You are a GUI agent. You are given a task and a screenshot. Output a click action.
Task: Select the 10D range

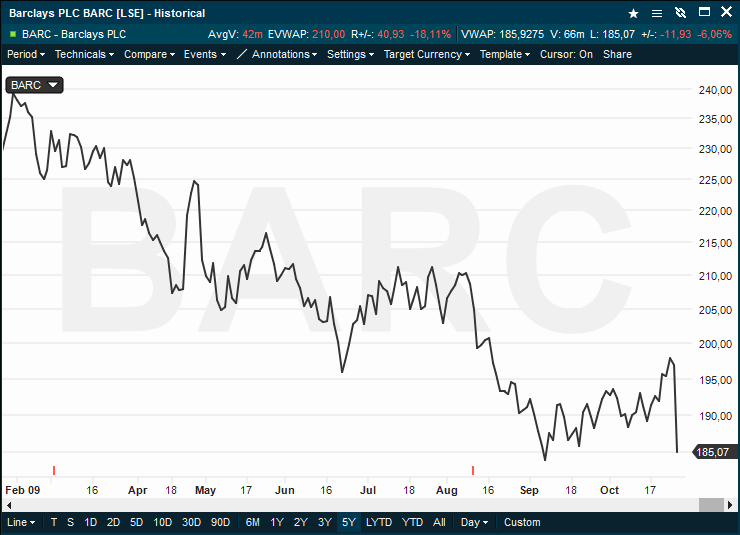pyautogui.click(x=162, y=522)
